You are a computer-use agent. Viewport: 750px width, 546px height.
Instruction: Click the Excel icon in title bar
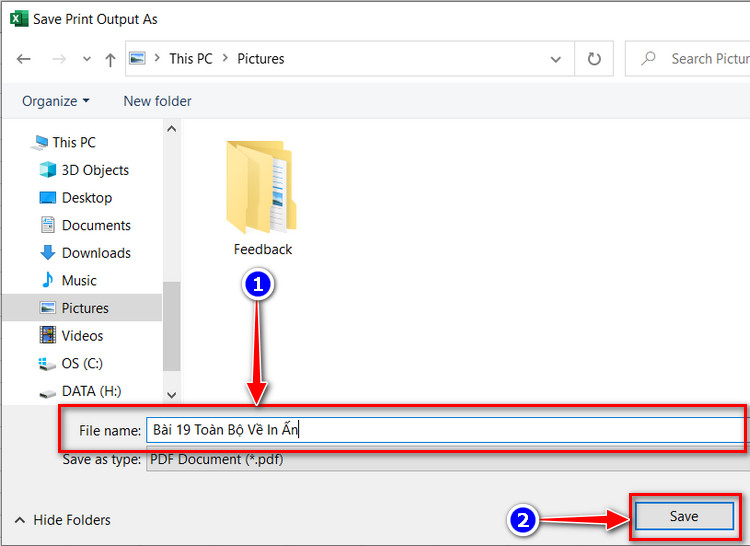(19, 19)
